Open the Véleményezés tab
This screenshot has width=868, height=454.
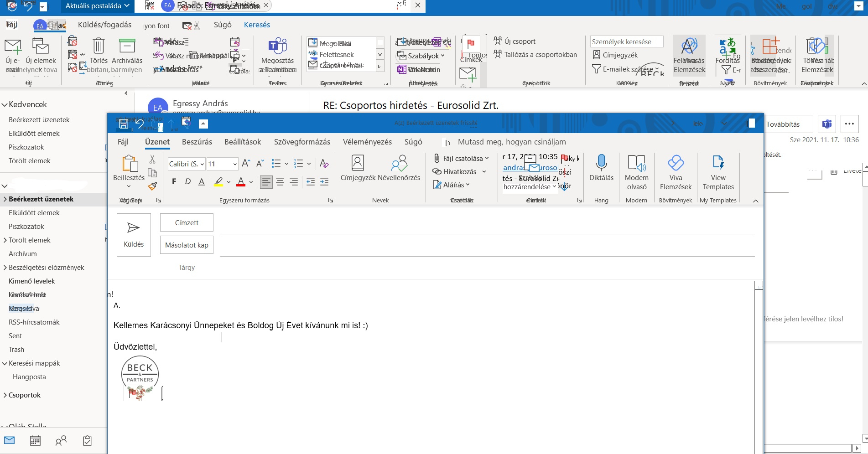pyautogui.click(x=367, y=142)
